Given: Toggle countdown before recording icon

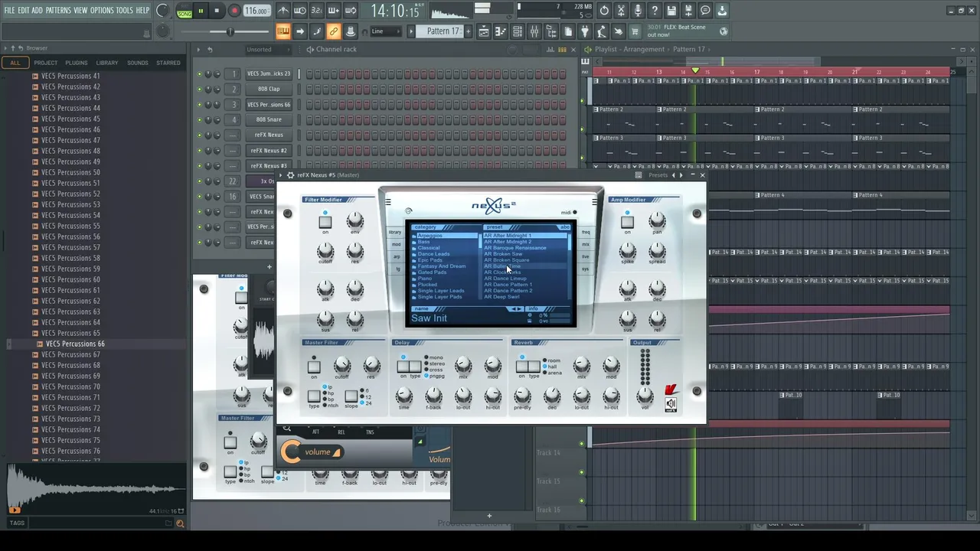Looking at the screenshot, I should pos(317,11).
